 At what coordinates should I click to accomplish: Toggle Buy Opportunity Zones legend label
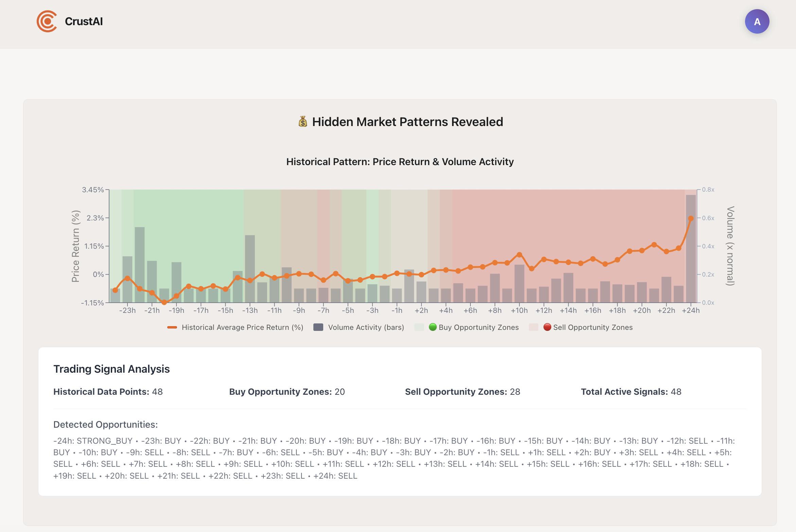point(479,327)
